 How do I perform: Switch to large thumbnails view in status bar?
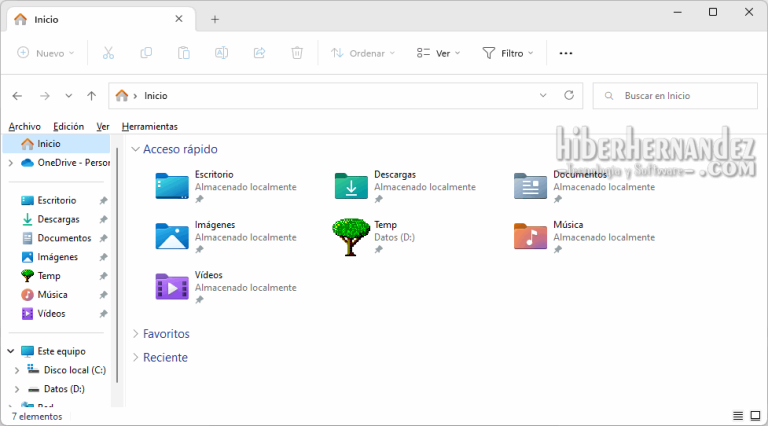755,416
